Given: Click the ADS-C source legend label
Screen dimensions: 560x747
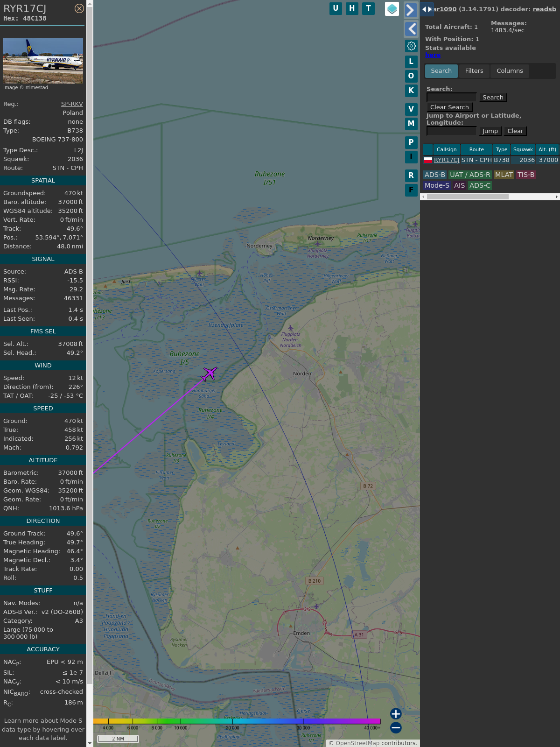Looking at the screenshot, I should 480,185.
